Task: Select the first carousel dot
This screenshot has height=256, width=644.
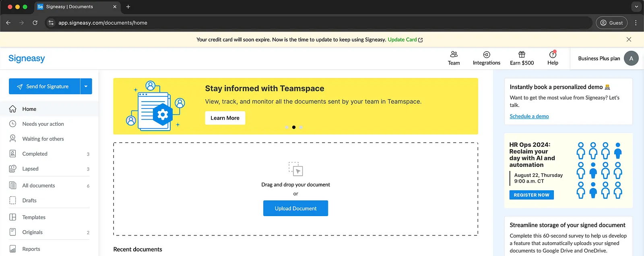Action: pyautogui.click(x=287, y=127)
